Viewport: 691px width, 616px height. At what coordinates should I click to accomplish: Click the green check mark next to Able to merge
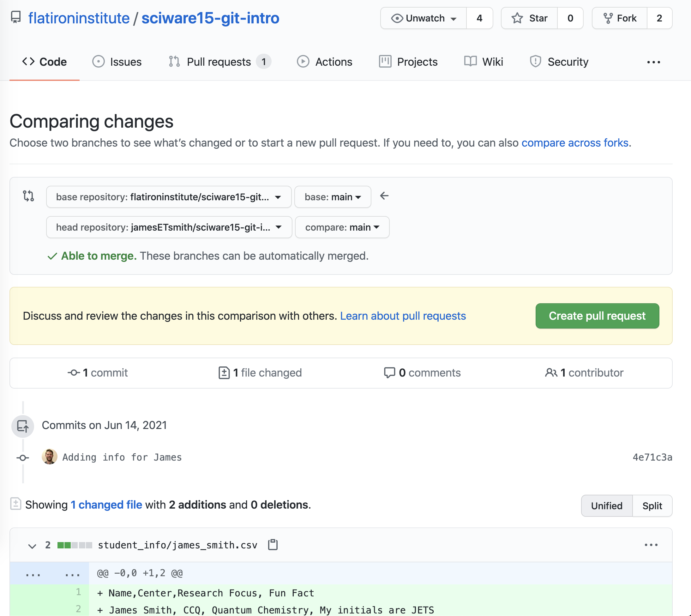click(52, 256)
